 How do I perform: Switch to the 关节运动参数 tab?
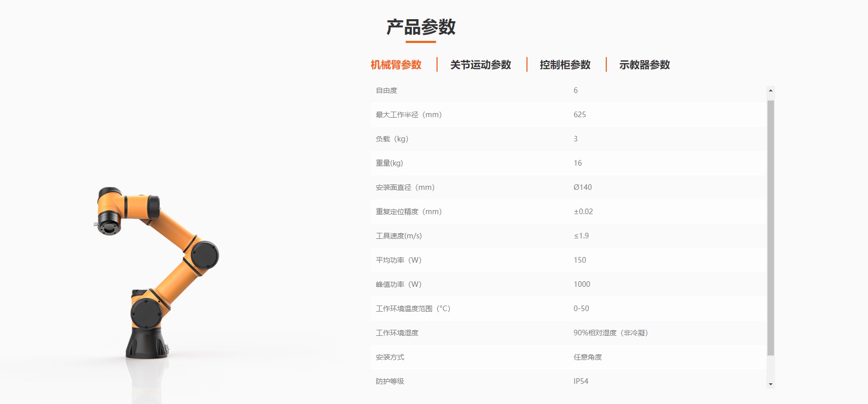480,65
